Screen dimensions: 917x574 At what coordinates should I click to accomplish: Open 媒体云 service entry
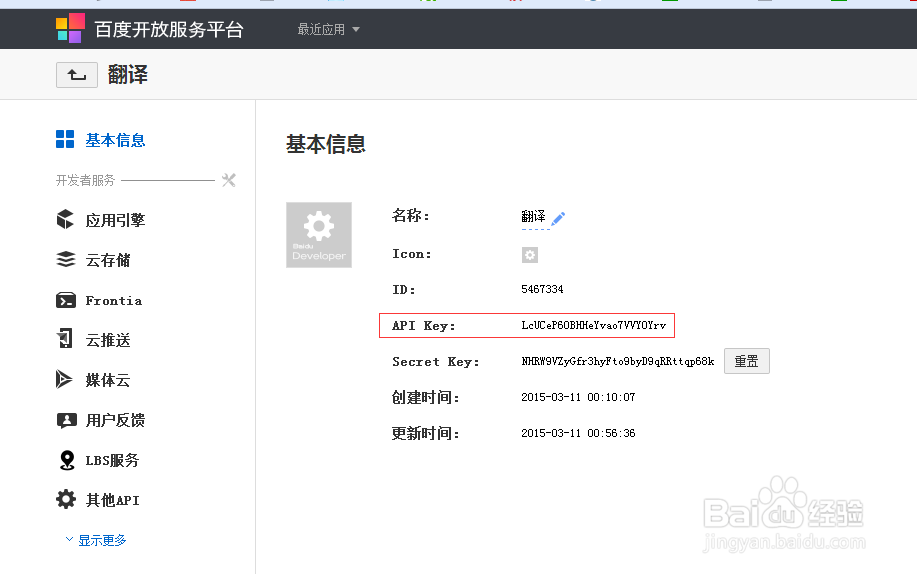[x=108, y=380]
